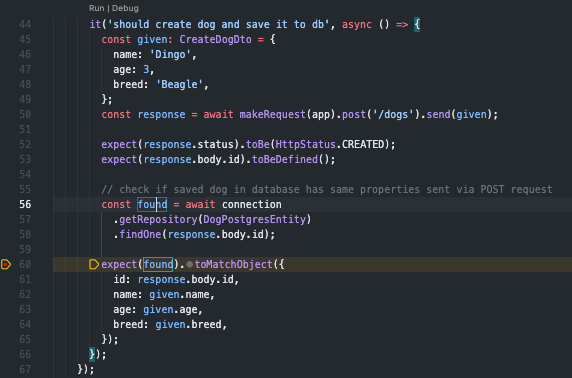Click HttpStatus on line 52
Image resolution: width=572 pixels, height=378 pixels.
click(x=305, y=144)
